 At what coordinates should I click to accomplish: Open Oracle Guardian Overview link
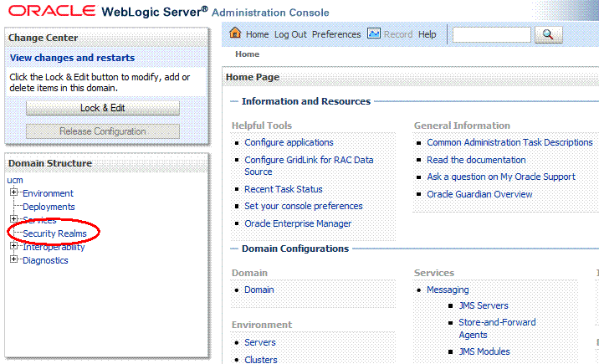(479, 194)
